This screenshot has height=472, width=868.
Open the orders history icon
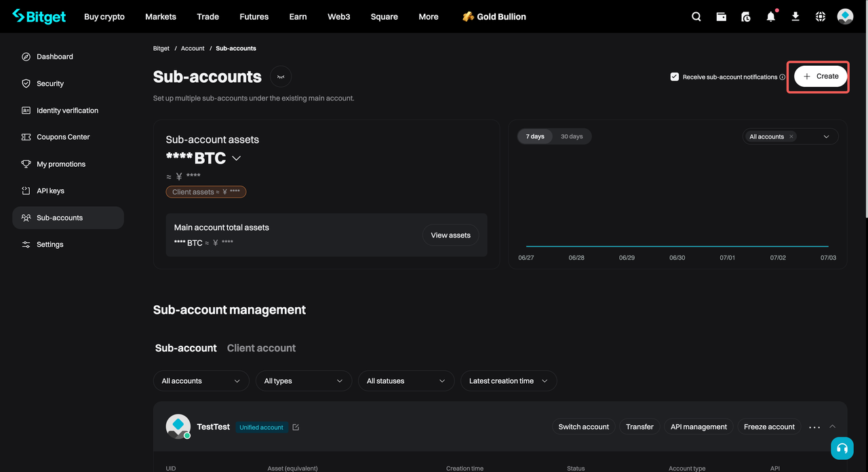click(746, 16)
